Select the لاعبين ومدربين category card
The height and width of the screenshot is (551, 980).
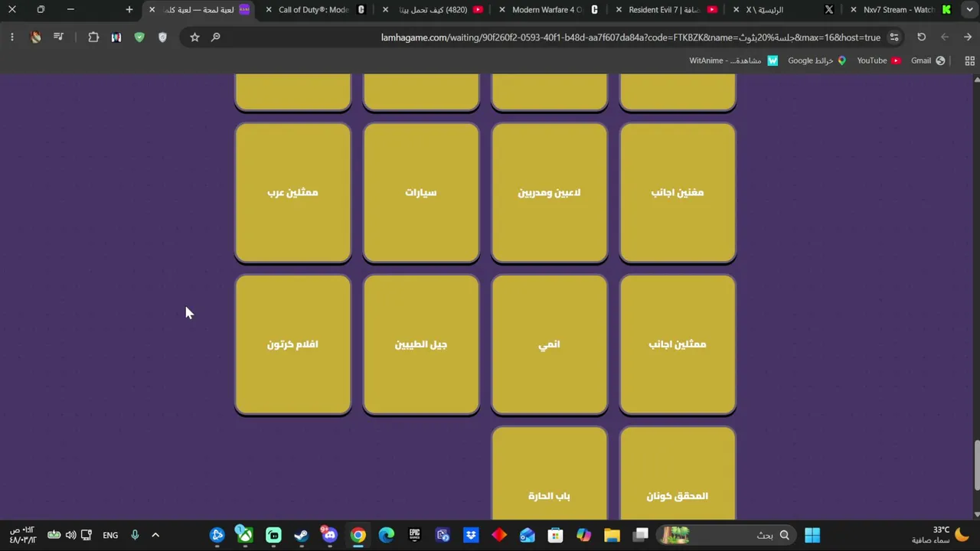tap(550, 193)
